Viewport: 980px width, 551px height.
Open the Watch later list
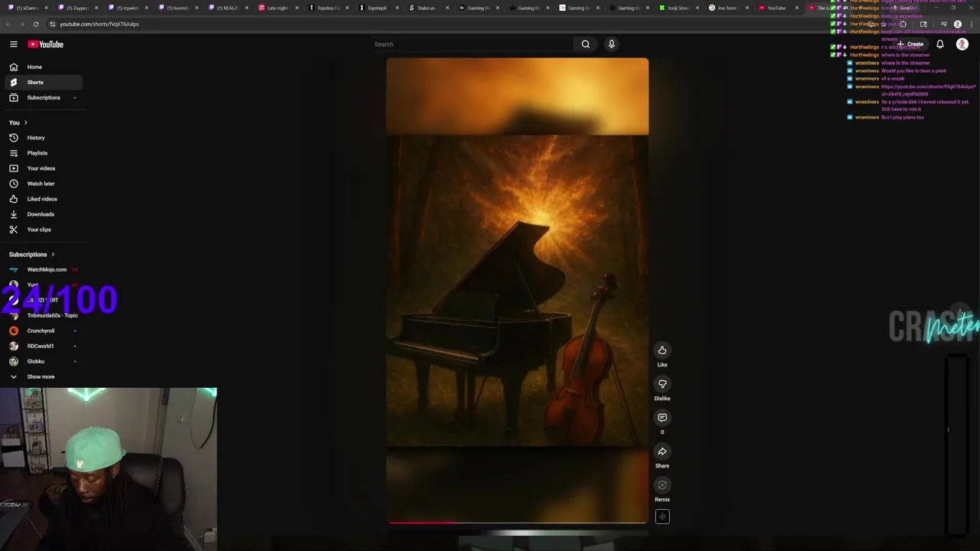click(43, 184)
